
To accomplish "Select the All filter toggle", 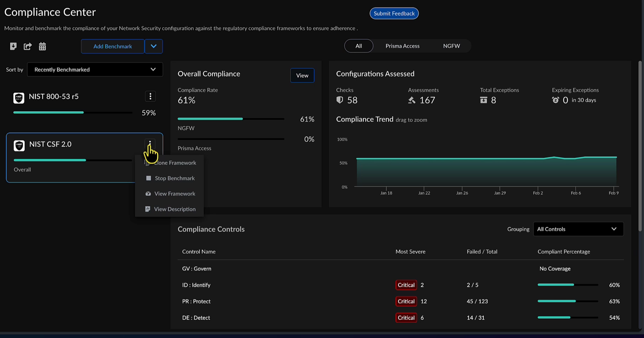I will click(358, 46).
